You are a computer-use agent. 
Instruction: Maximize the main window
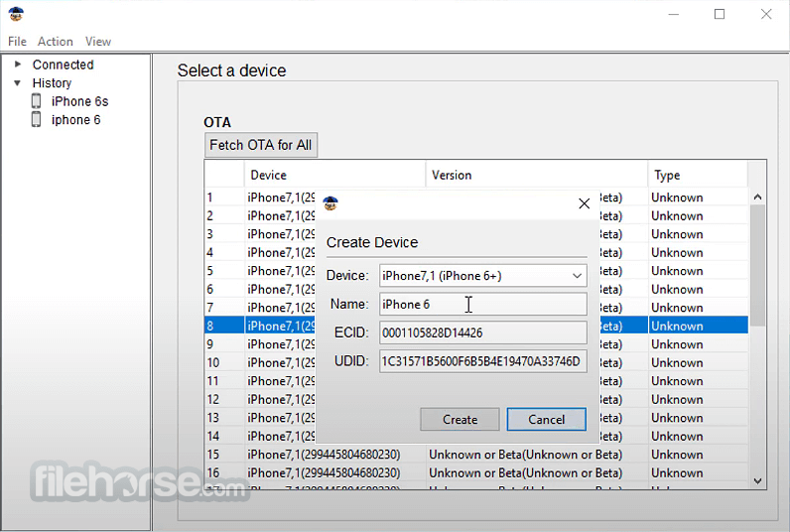[x=720, y=14]
